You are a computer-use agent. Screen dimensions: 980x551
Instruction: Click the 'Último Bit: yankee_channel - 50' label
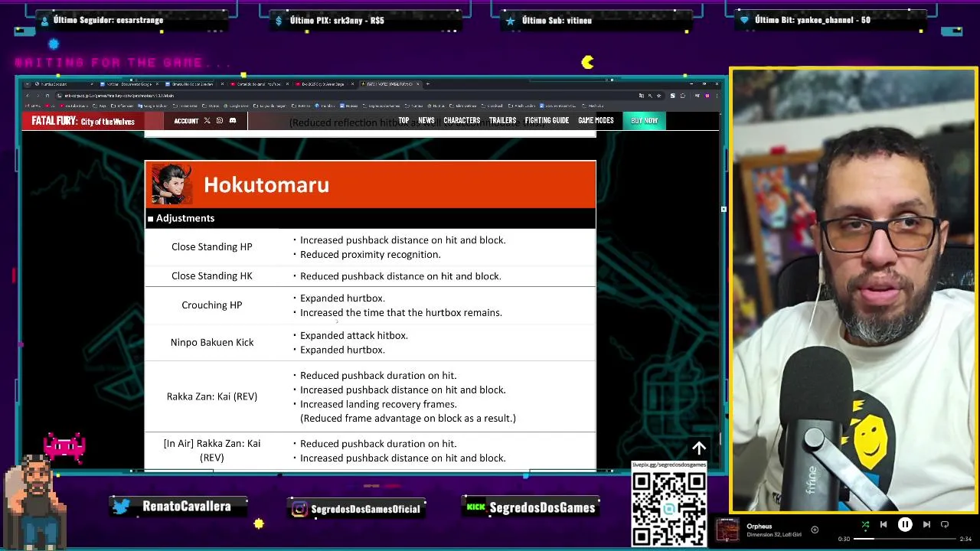812,20
